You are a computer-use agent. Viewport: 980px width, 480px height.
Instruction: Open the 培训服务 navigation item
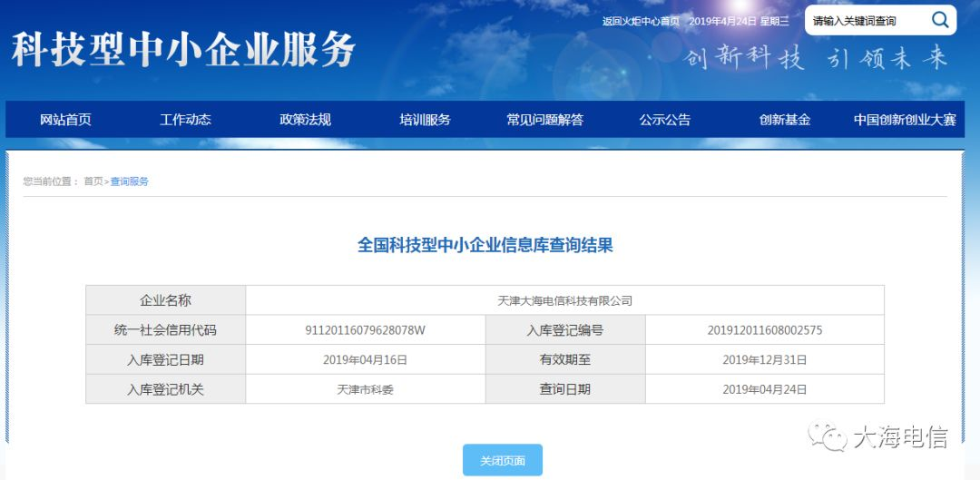click(x=425, y=120)
